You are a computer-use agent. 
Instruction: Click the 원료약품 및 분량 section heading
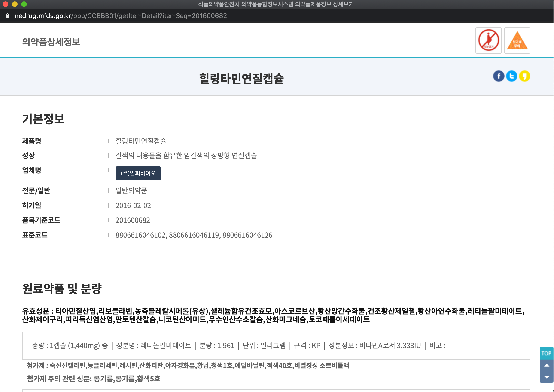pyautogui.click(x=62, y=289)
